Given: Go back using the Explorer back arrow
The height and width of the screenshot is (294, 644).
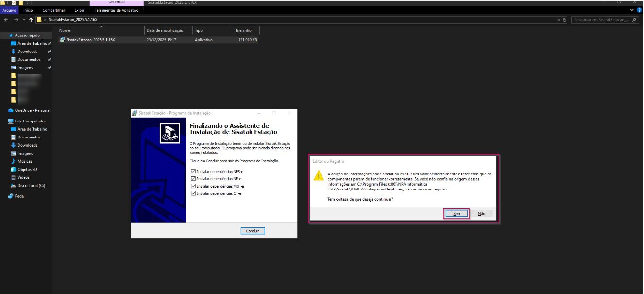Looking at the screenshot, I should (x=6, y=20).
